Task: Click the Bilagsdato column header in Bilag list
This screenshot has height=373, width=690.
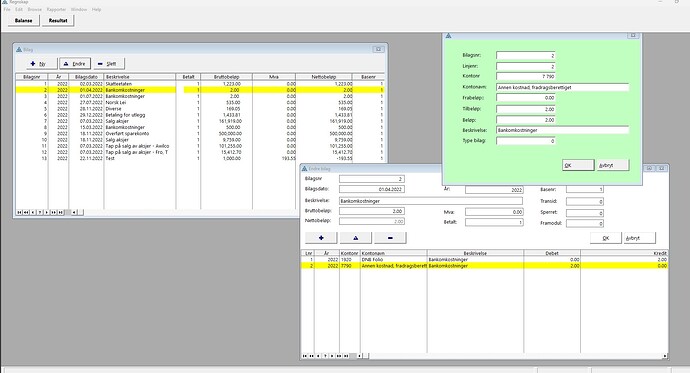Action: coord(86,77)
